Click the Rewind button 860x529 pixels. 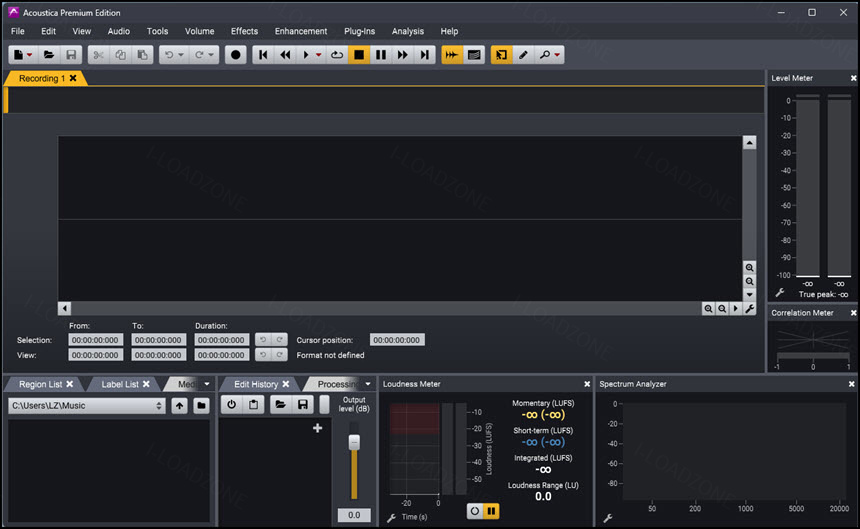(285, 55)
